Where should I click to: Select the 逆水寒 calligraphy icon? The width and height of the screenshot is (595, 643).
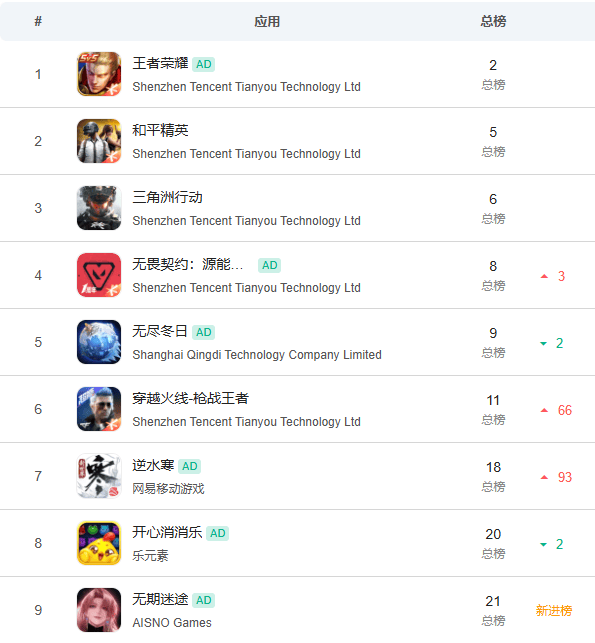(x=99, y=476)
